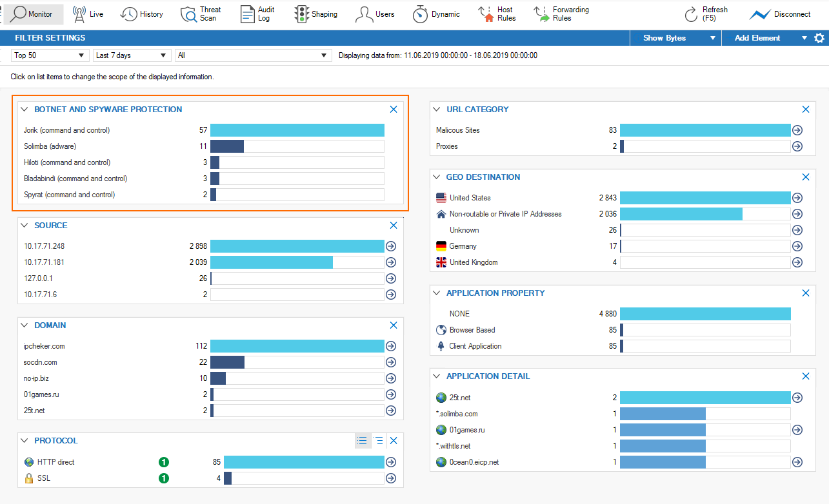The image size is (829, 504).
Task: Click arrow icon next to ipcheker.com
Action: click(x=390, y=346)
